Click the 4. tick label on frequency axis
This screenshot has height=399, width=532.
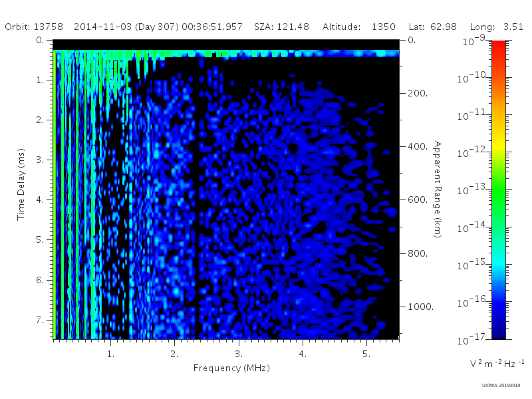[x=303, y=354]
